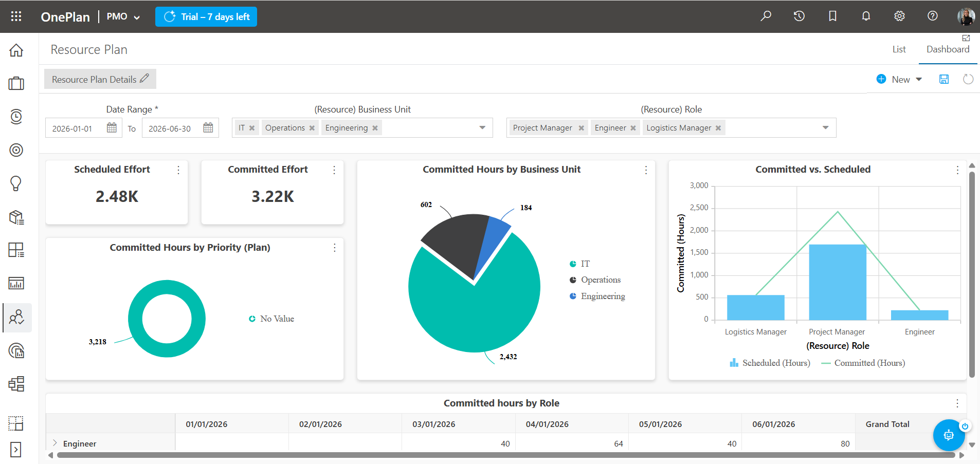Open the app launcher grid icon

(x=16, y=16)
